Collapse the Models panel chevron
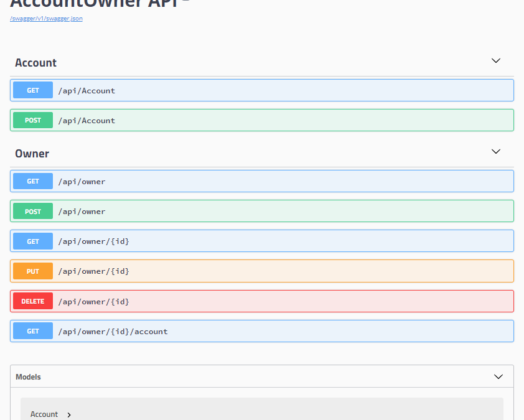The width and height of the screenshot is (524, 420). [x=498, y=377]
